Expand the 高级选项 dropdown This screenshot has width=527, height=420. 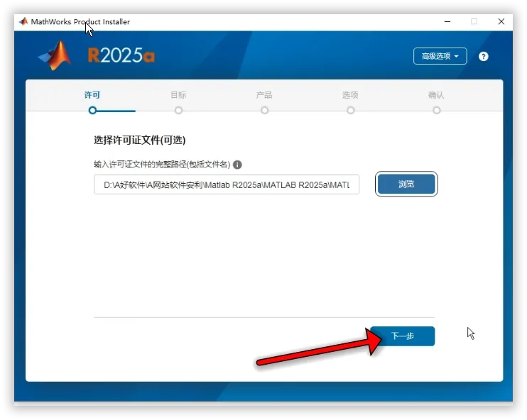tap(440, 56)
